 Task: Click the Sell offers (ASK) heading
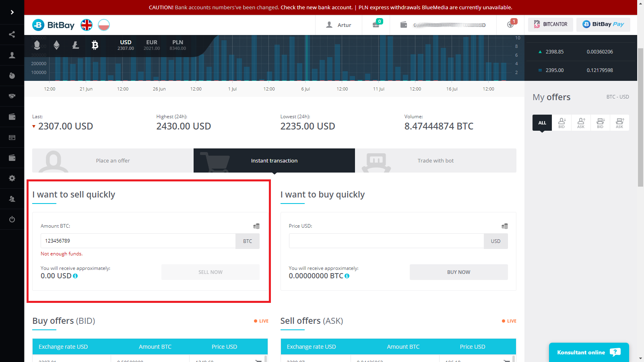coord(312,321)
